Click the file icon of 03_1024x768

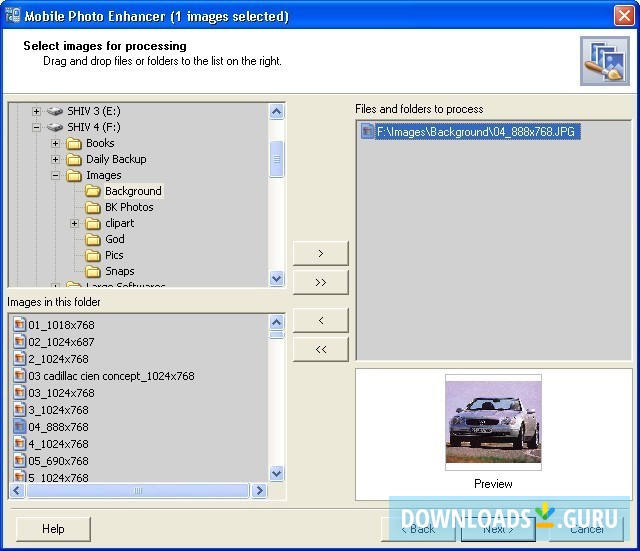click(19, 393)
